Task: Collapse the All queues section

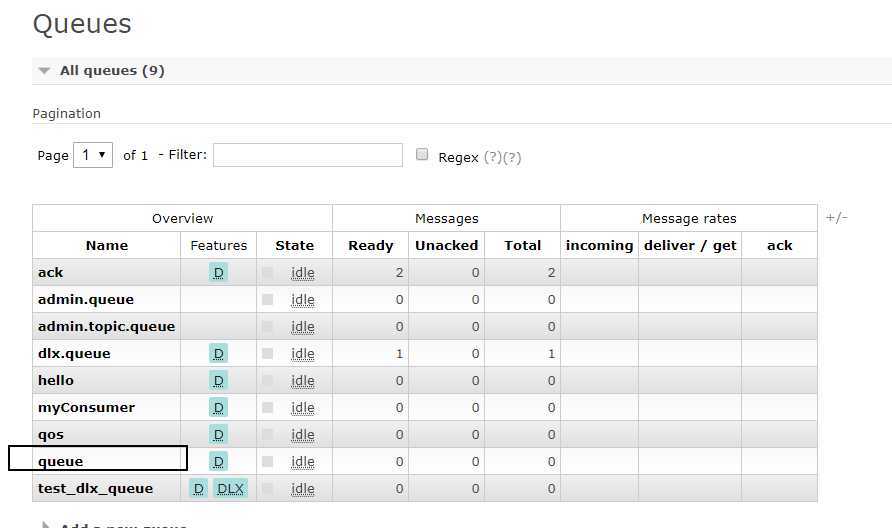Action: coord(44,71)
